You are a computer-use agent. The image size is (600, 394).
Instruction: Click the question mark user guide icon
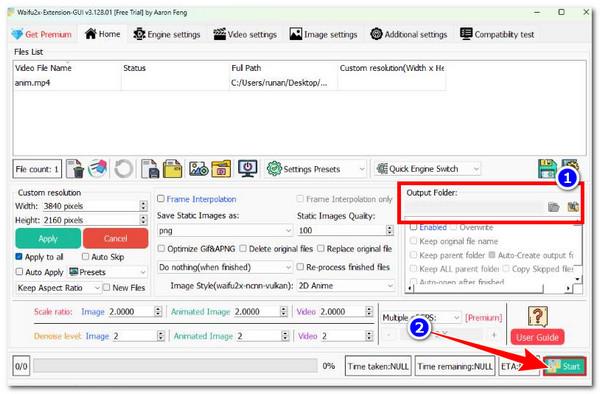click(538, 316)
